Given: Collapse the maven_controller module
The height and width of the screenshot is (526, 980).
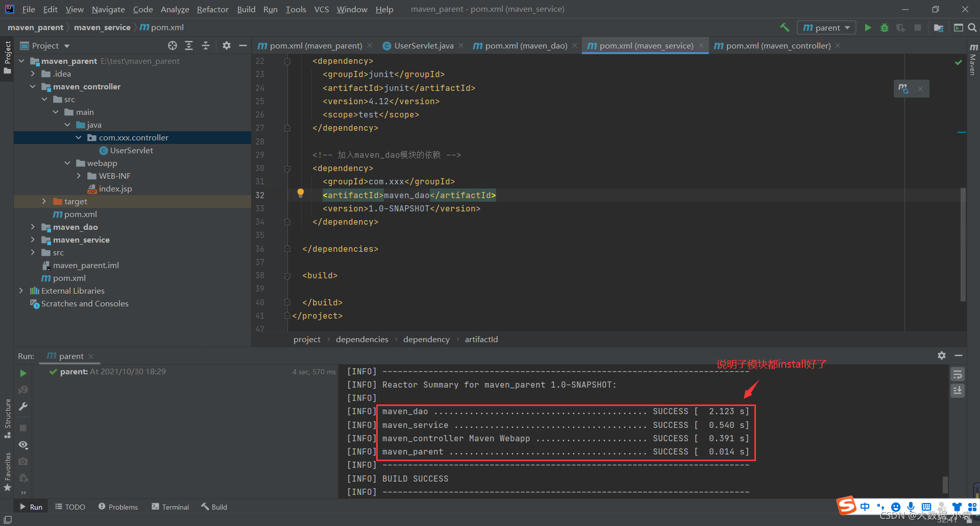Looking at the screenshot, I should [33, 86].
